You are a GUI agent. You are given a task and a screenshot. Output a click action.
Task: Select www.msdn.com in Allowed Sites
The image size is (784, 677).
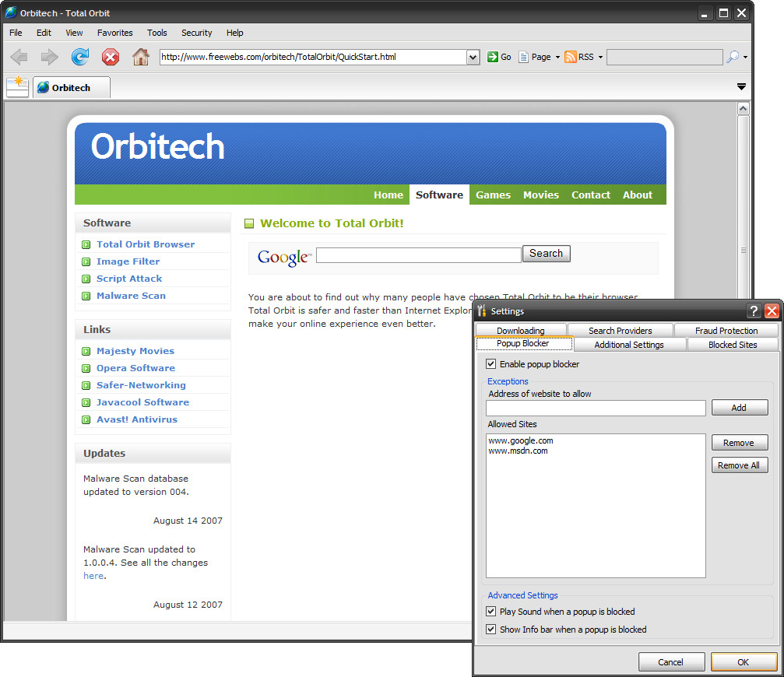coord(518,451)
